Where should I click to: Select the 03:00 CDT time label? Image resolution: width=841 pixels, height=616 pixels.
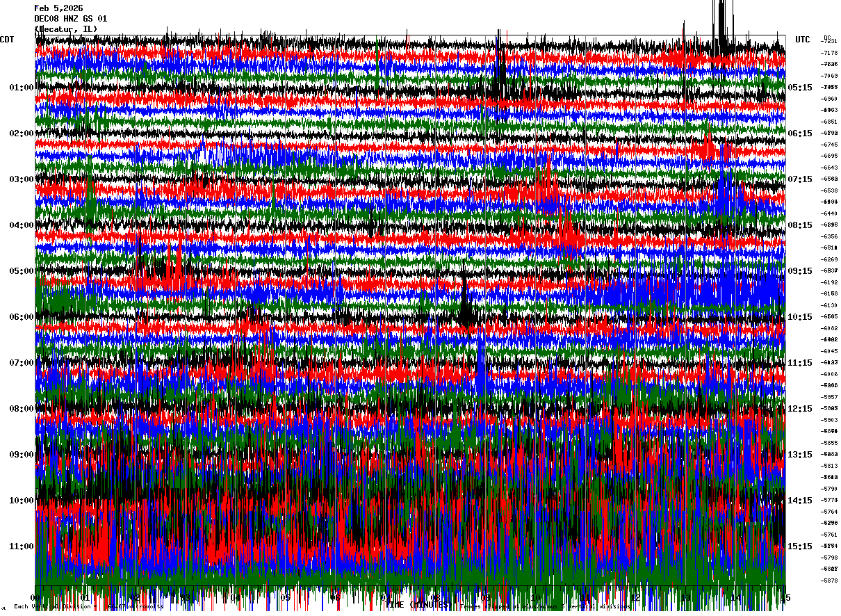(22, 179)
